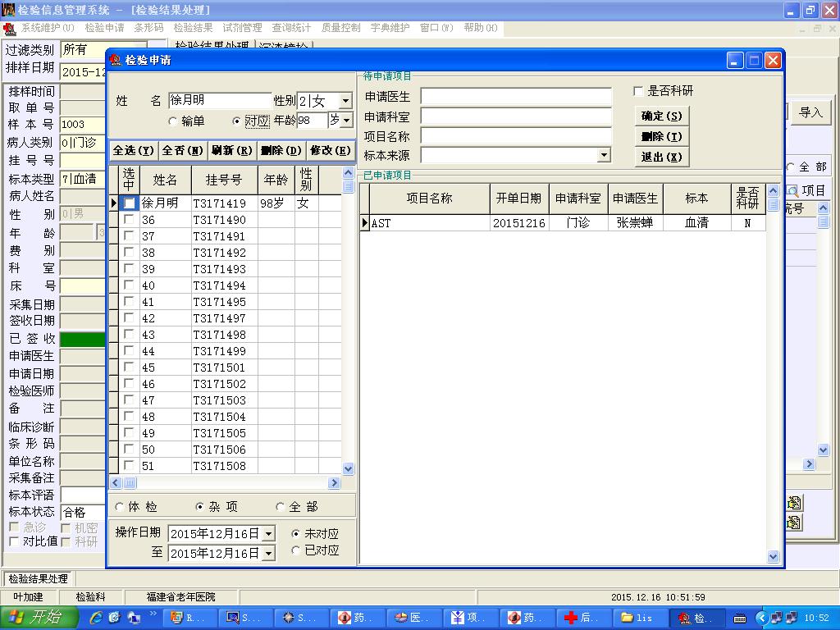Viewport: 840px width, 630px height.
Task: Click the main app icon in menu bar
Action: click(9, 28)
